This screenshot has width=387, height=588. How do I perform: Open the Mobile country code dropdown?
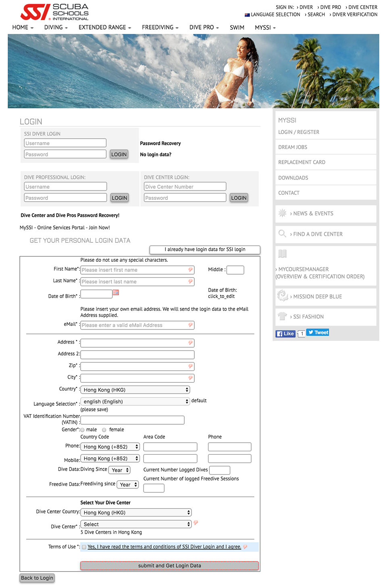110,458
